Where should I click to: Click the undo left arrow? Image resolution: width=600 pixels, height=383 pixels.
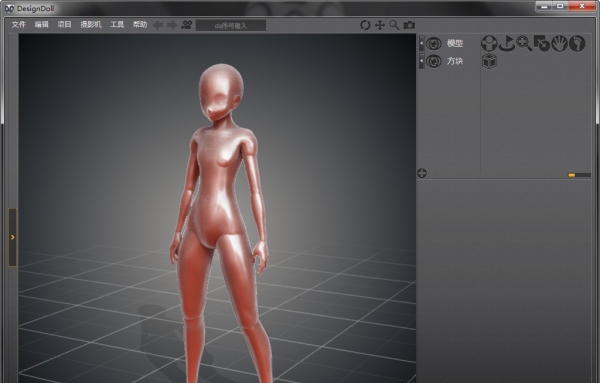click(x=158, y=25)
